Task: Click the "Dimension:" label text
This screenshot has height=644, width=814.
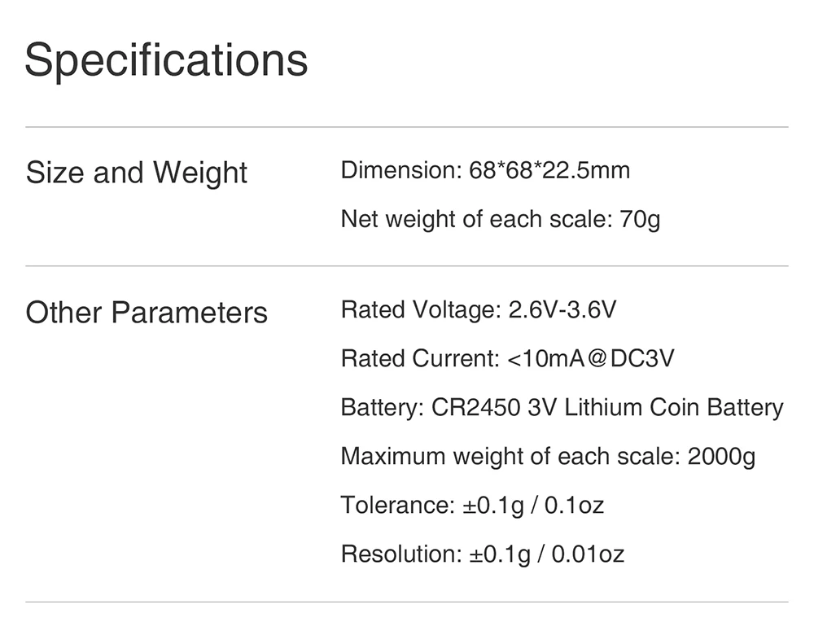Action: point(401,171)
